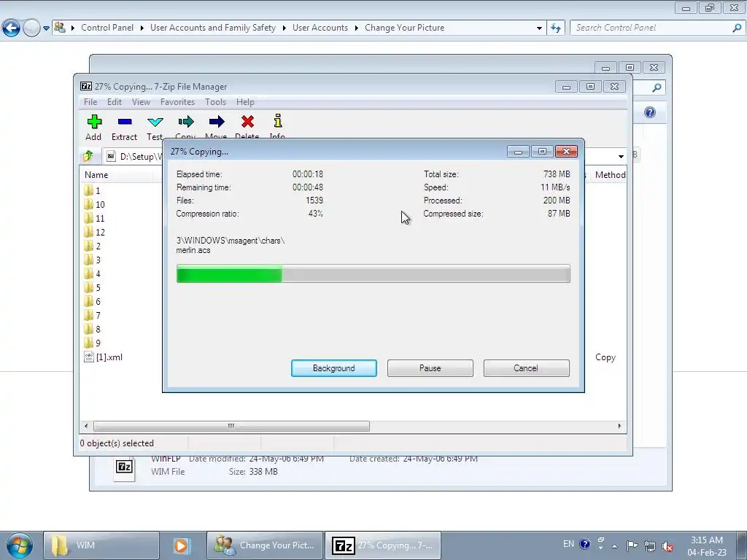The width and height of the screenshot is (747, 560).
Task: Select folder 3 in file list
Action: (x=93, y=260)
